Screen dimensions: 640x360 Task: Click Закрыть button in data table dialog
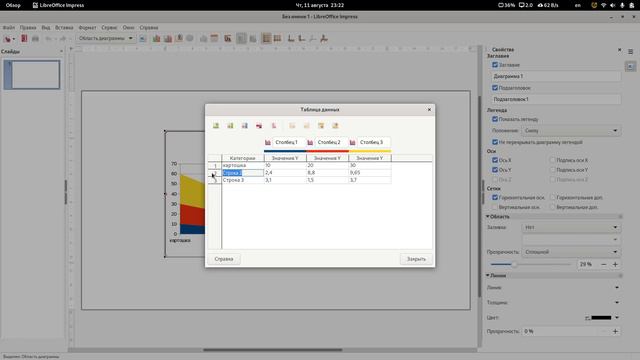coord(416,259)
